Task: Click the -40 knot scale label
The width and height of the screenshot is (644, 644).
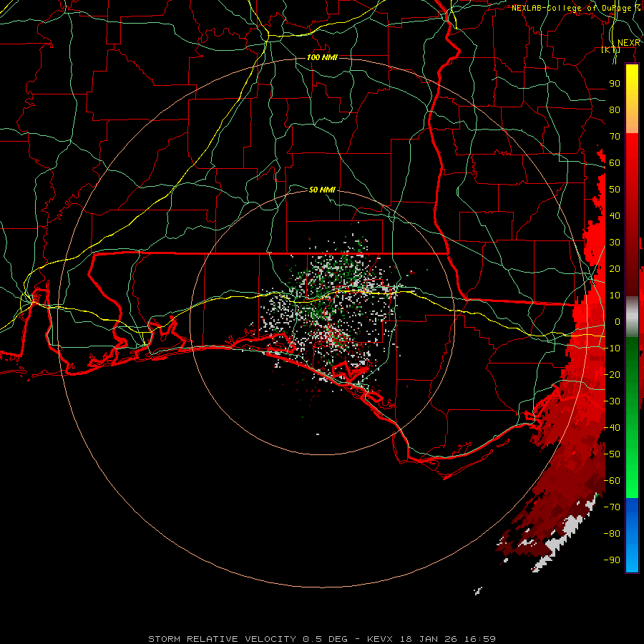Action: tap(612, 428)
